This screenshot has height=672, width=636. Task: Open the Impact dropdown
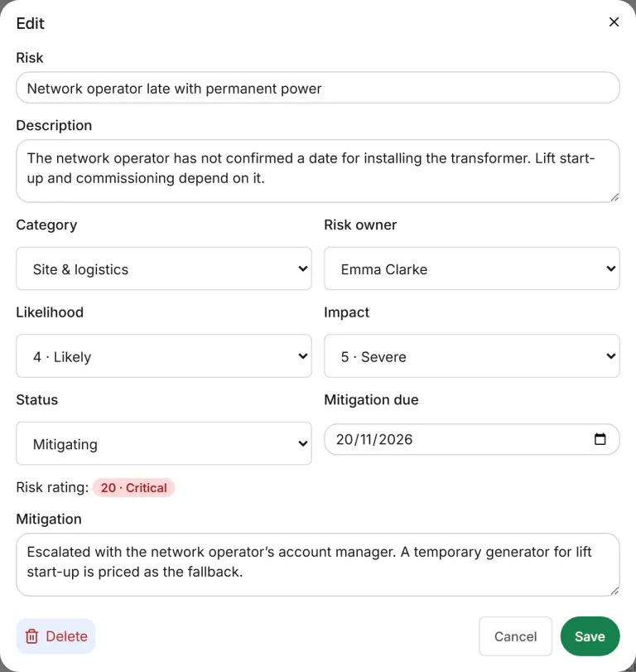pos(471,356)
